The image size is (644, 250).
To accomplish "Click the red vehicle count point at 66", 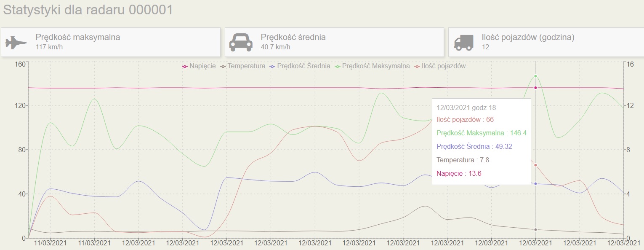I will [535, 165].
